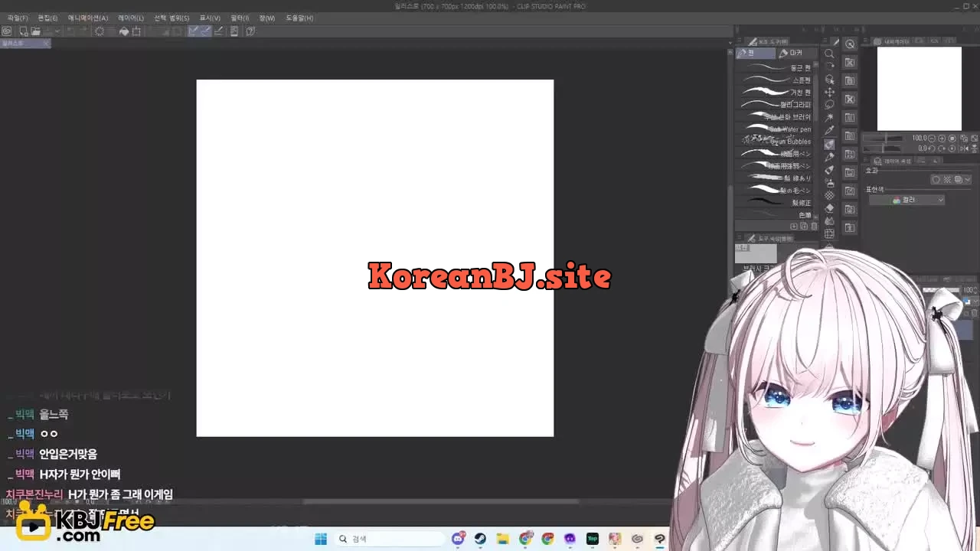
Task: Select the 캘리그라피 brush
Action: point(775,105)
